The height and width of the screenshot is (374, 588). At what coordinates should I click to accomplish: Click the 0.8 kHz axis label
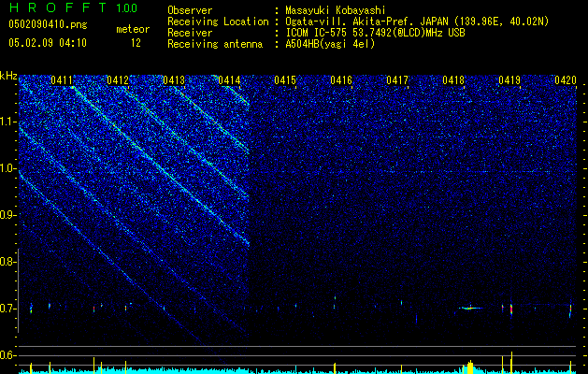pyautogui.click(x=7, y=262)
